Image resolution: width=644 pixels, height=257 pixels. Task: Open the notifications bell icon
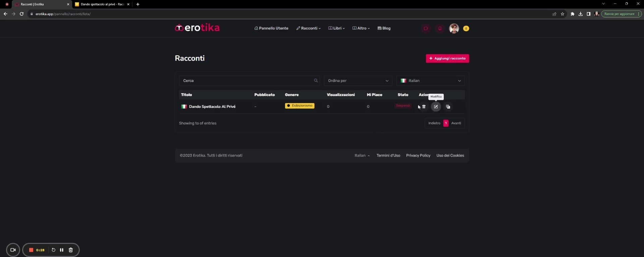coord(440,29)
